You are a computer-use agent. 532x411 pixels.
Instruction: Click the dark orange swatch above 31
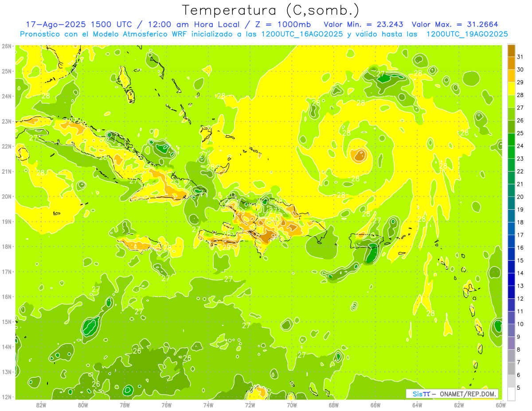coord(511,51)
